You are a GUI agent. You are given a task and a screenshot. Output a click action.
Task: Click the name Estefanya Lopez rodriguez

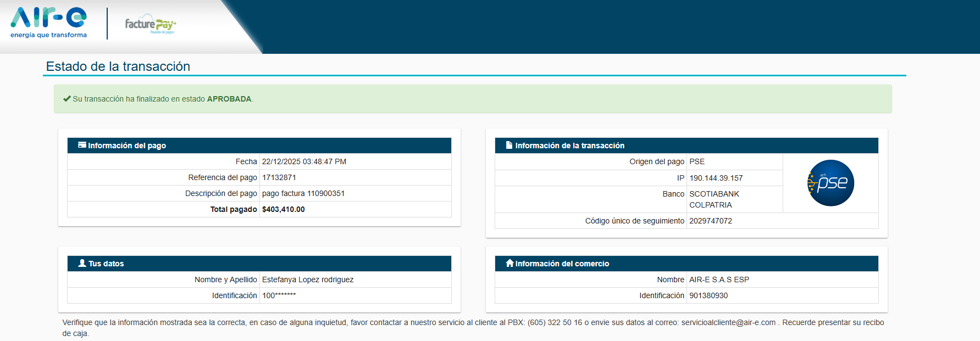click(307, 279)
